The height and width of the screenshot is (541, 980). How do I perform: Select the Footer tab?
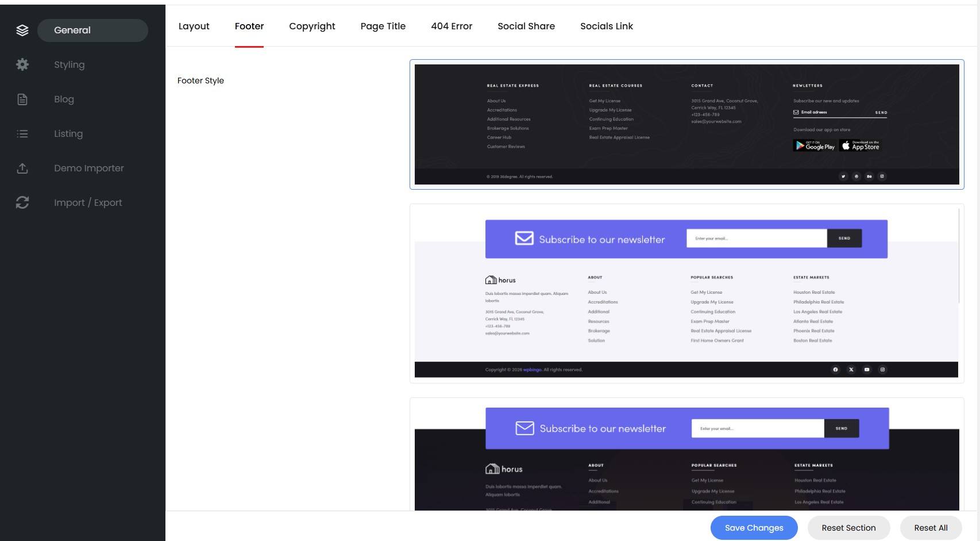tap(249, 26)
